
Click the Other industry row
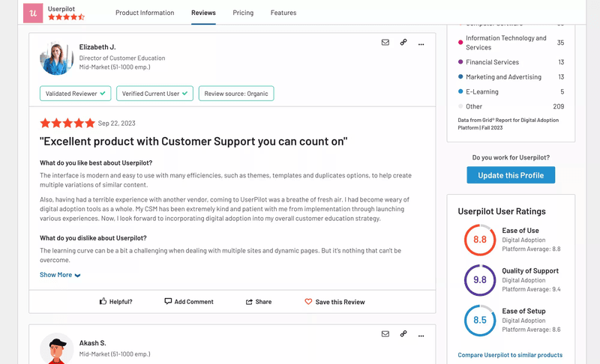511,106
